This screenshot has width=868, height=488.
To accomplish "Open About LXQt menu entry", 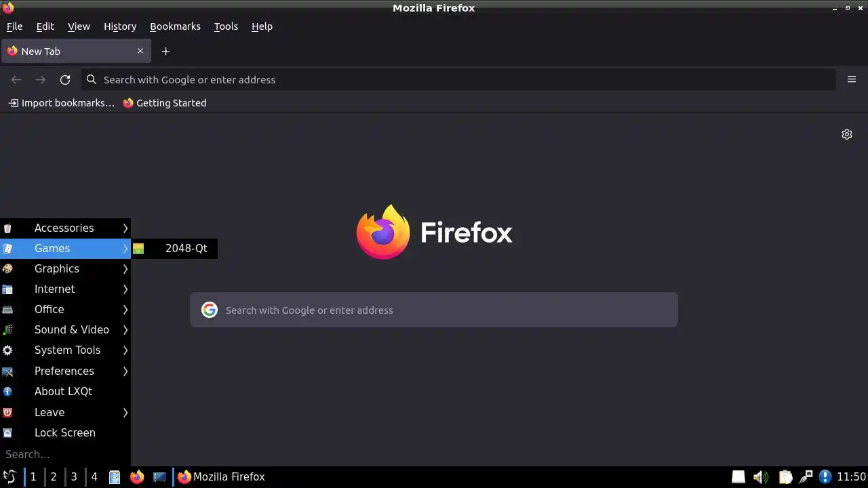I will 65,392.
